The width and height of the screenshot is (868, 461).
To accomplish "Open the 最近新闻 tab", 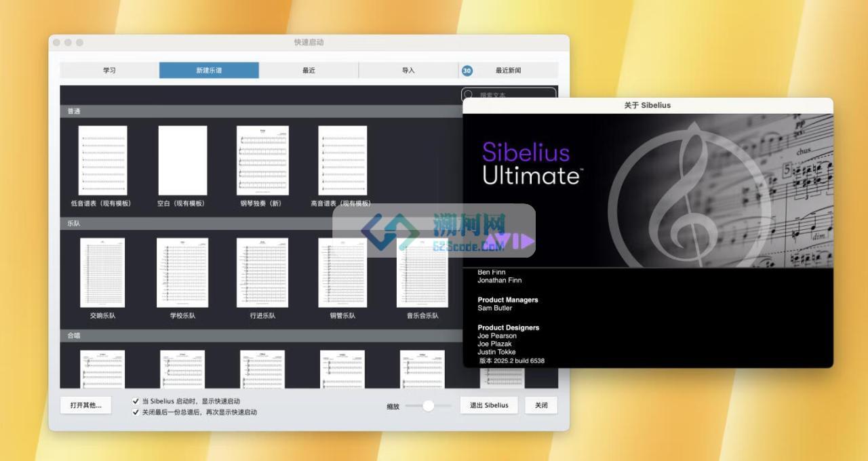I will coord(509,71).
